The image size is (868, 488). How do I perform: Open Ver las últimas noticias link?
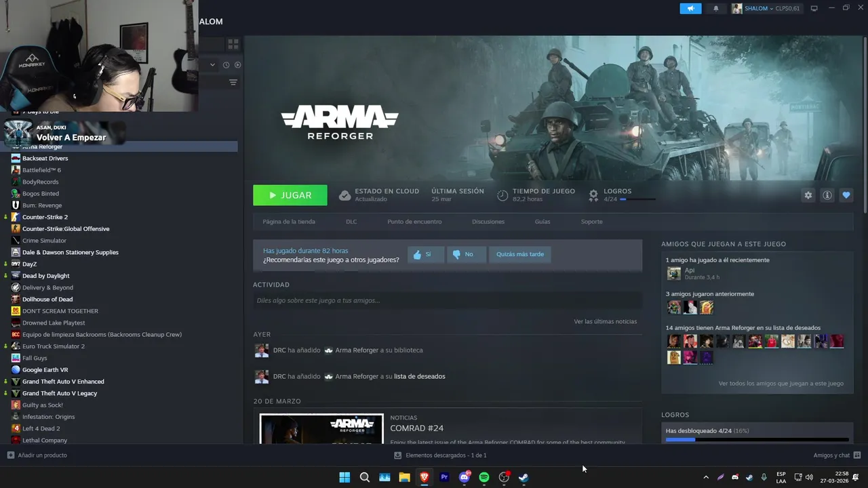point(606,321)
